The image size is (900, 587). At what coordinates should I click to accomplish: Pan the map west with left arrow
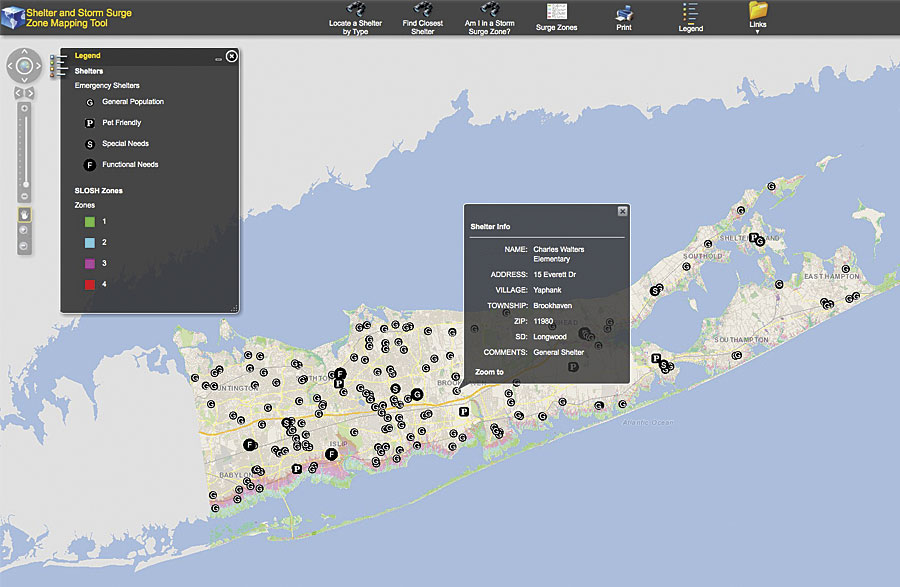point(10,66)
